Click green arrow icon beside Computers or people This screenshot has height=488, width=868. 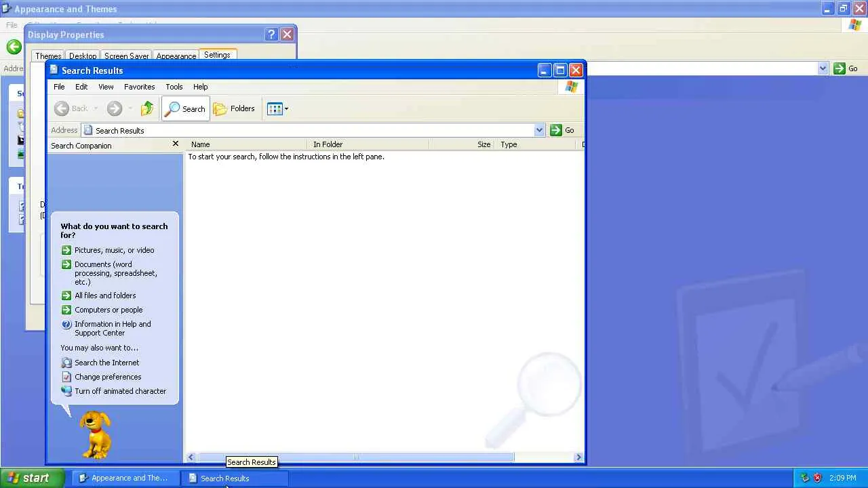point(66,310)
